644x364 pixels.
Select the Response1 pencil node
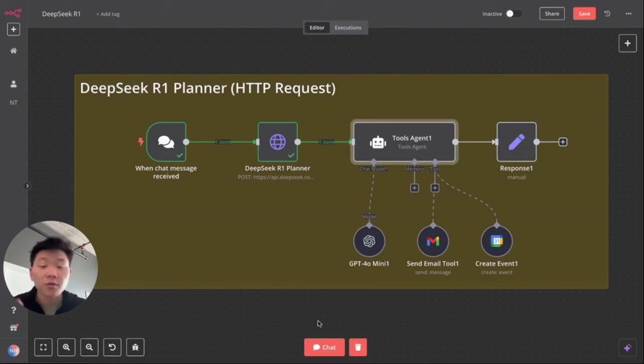pos(517,142)
